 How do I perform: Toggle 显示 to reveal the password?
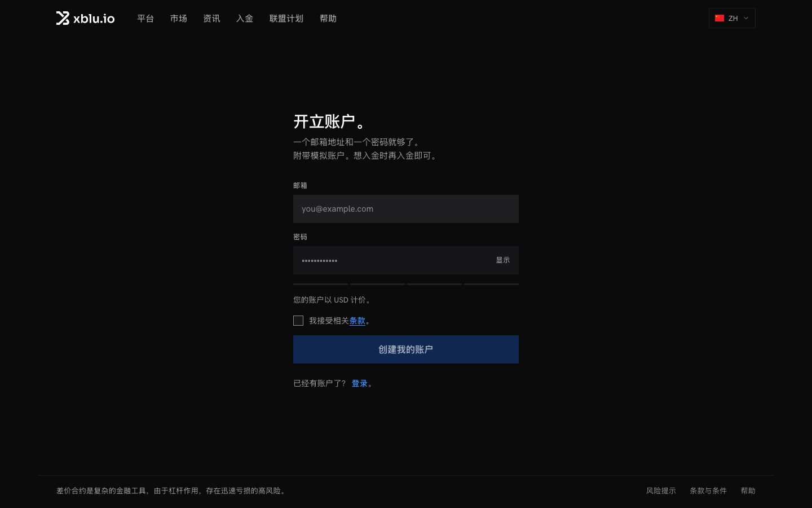(503, 260)
